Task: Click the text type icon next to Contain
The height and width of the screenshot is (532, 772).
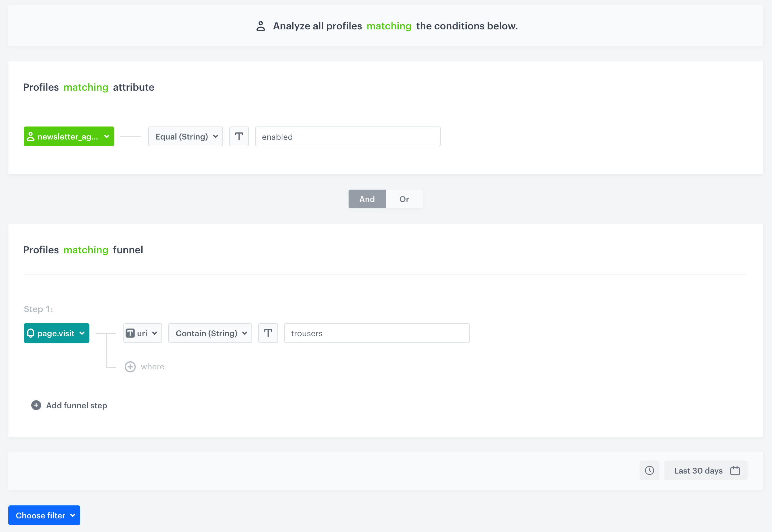Action: [x=268, y=333]
